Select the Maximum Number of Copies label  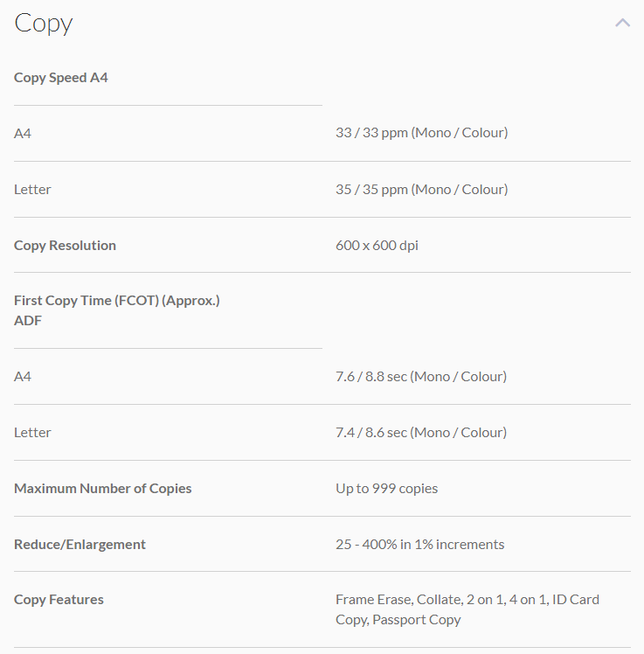(102, 488)
